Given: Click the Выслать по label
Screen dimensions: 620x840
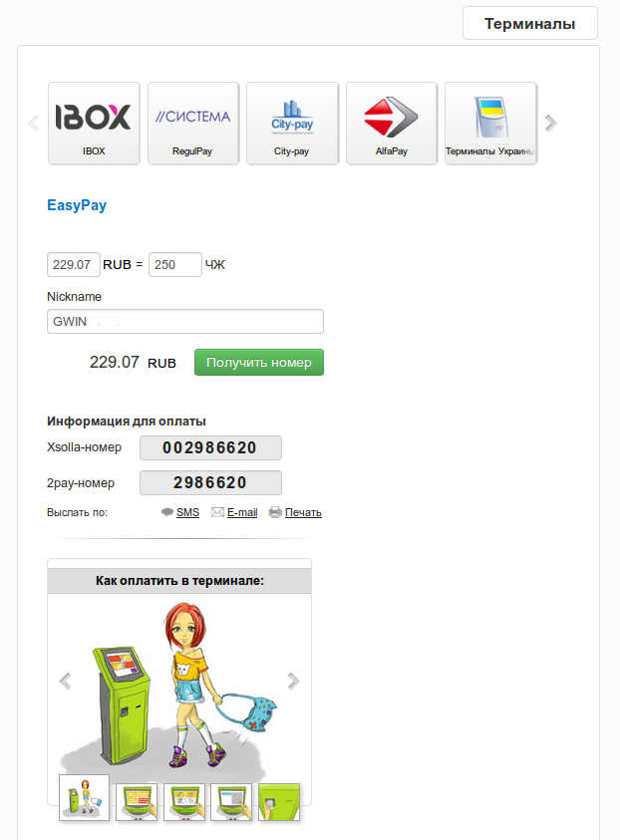Looking at the screenshot, I should point(77,513).
